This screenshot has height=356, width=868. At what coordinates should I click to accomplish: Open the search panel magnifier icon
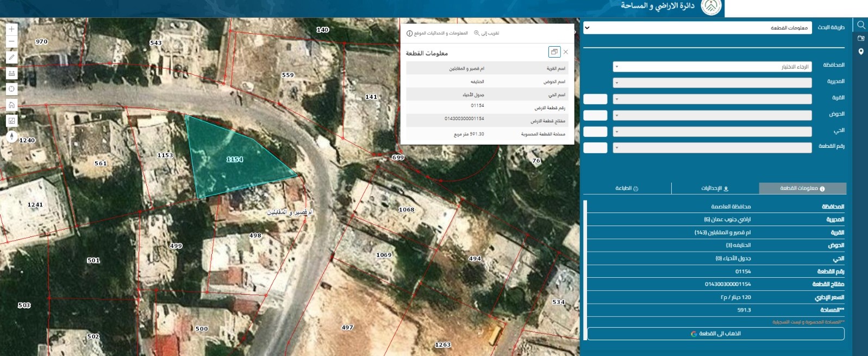coord(861,25)
